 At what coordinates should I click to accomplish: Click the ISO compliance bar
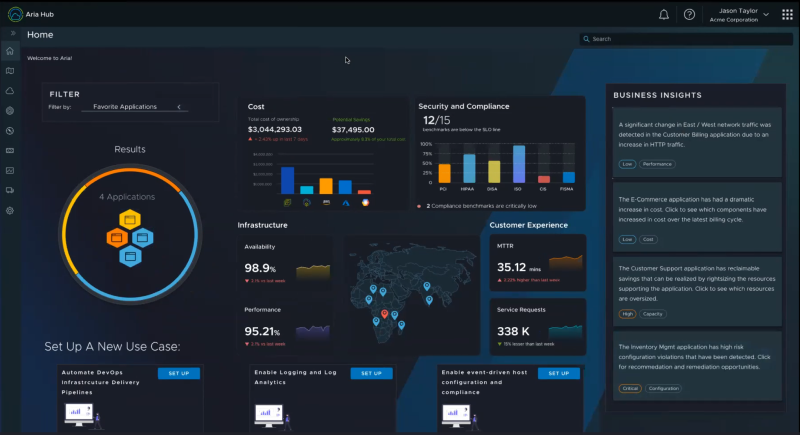pyautogui.click(x=519, y=164)
